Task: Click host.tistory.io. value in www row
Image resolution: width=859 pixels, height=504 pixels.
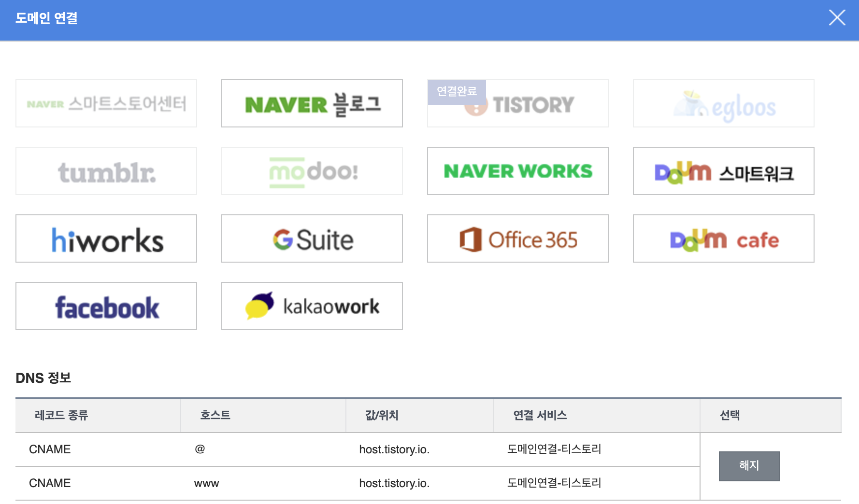Action: pyautogui.click(x=394, y=483)
